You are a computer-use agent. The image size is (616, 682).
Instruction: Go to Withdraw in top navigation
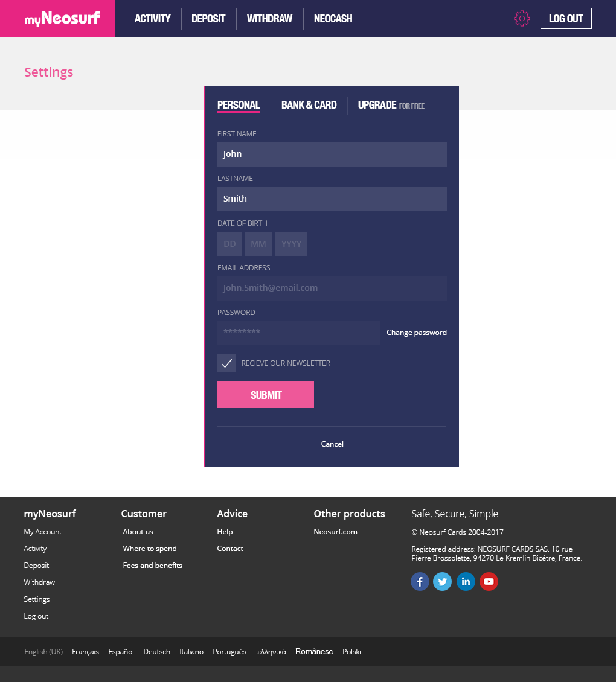(x=269, y=19)
